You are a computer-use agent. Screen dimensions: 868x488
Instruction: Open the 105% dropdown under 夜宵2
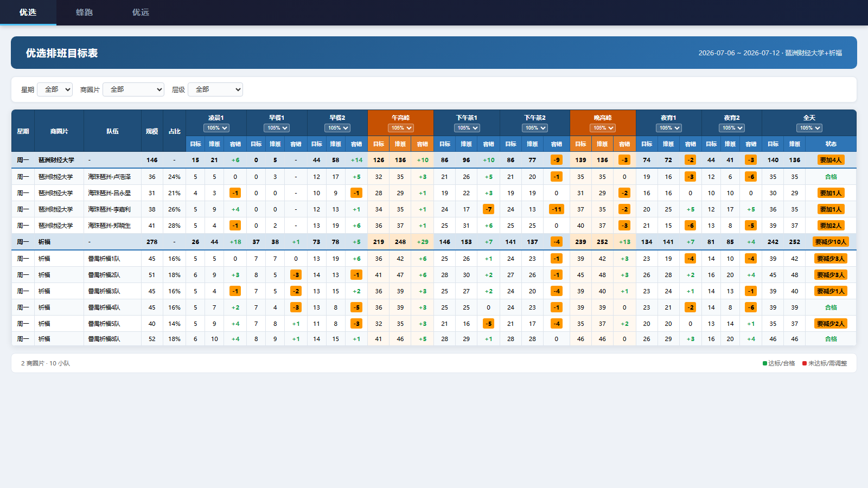click(x=732, y=128)
